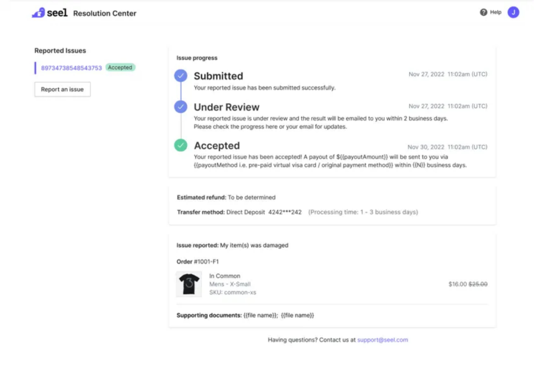The width and height of the screenshot is (534, 392).
Task: Click the Reported Issues sidebar heading
Action: 60,51
